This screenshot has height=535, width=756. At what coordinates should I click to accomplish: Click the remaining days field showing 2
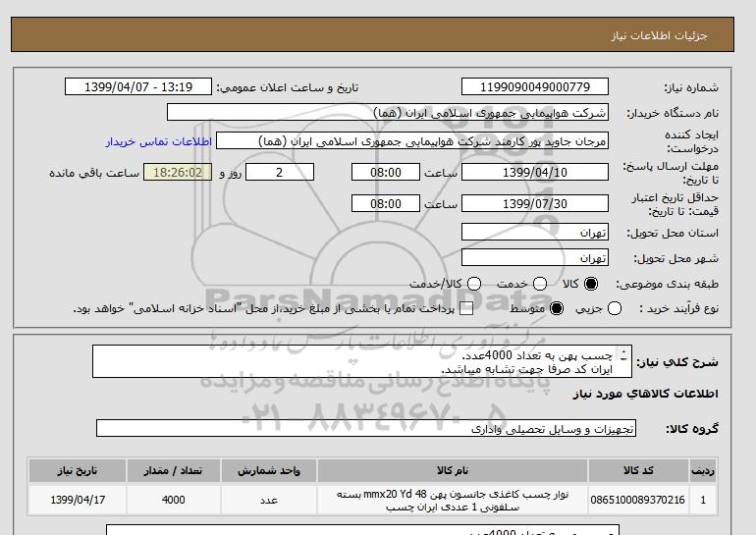(280, 172)
